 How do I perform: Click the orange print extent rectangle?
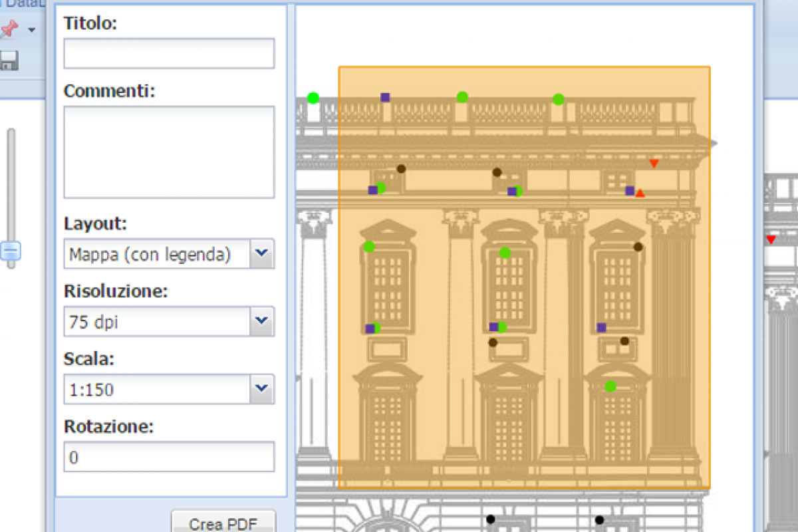click(524, 277)
